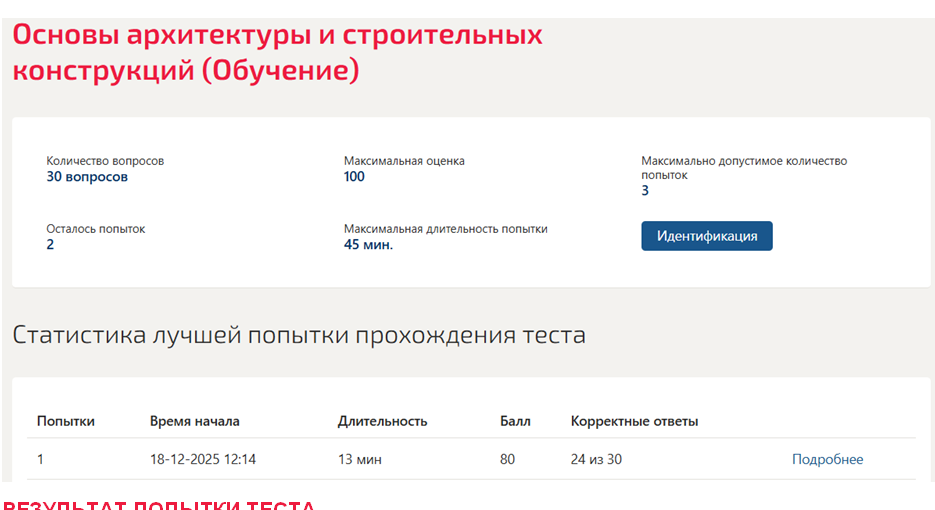Click the Максимальная длительность попытки label

coord(445,229)
